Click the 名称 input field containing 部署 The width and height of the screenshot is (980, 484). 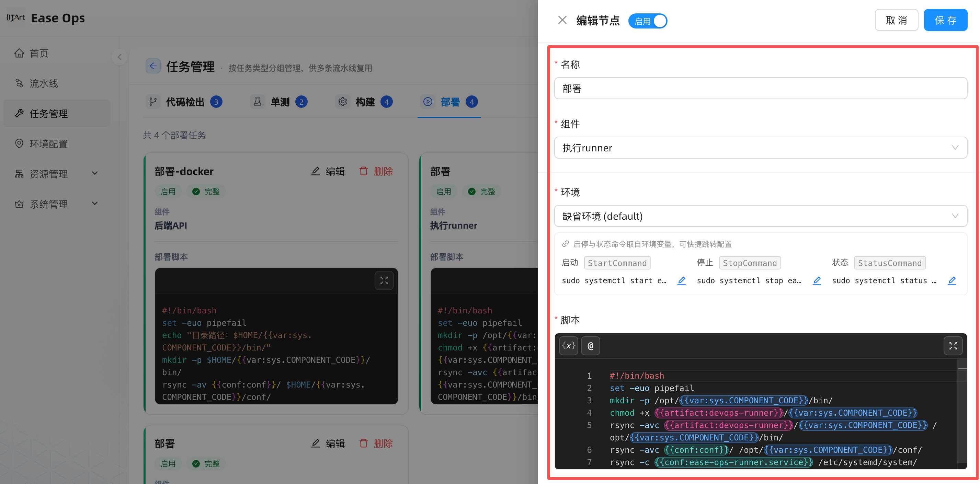(761, 89)
